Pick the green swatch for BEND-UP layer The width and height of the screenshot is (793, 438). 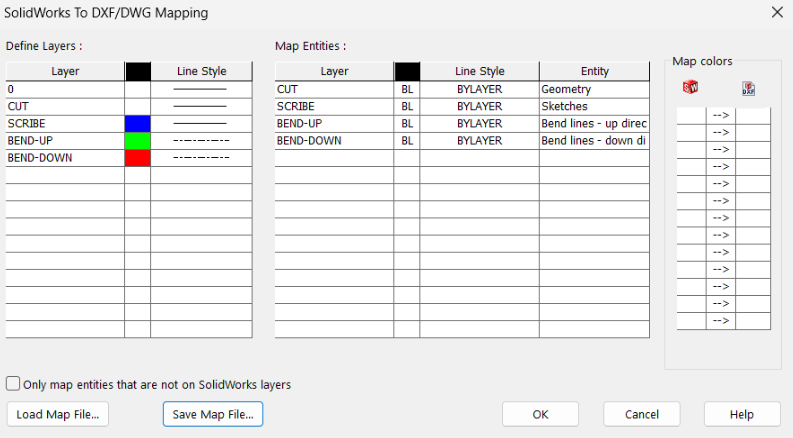tap(137, 140)
